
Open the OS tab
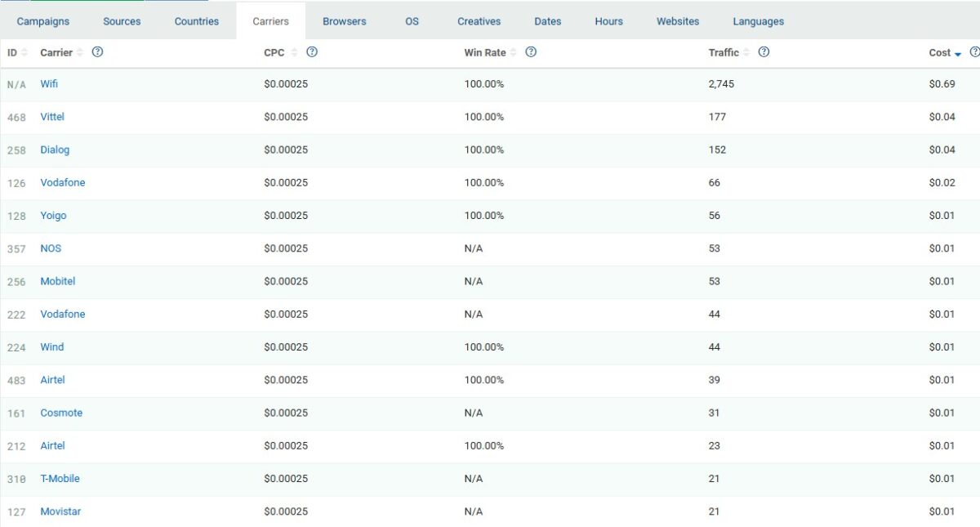point(412,21)
